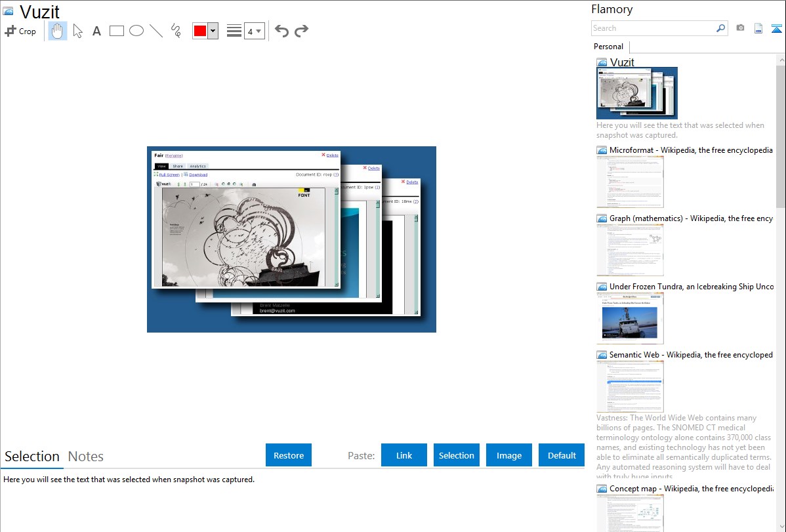Click the Paste Image button

[509, 455]
